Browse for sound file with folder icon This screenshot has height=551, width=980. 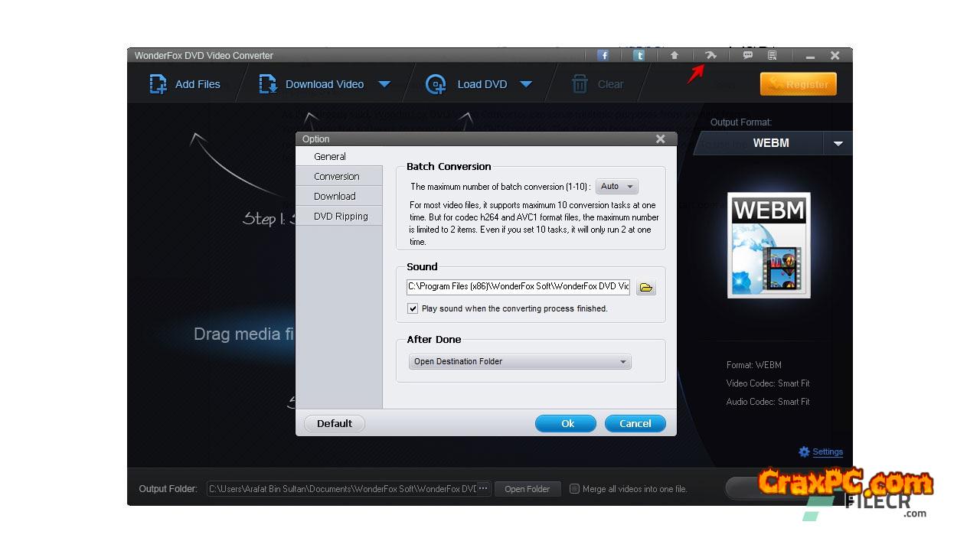tap(646, 287)
